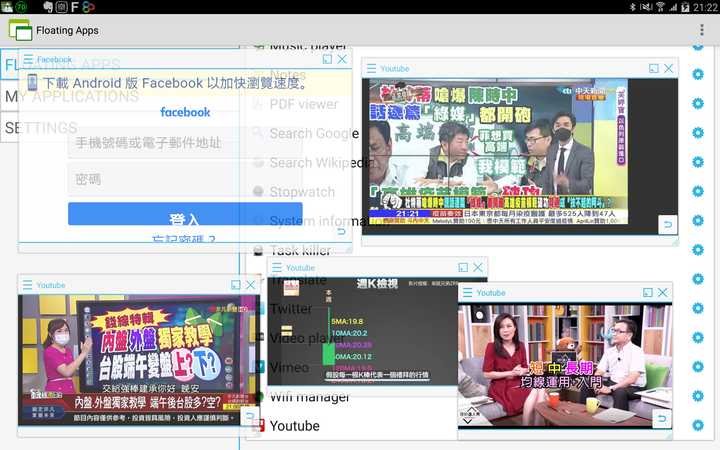Click the blue 登入 login button
The image size is (720, 450).
[x=185, y=214]
